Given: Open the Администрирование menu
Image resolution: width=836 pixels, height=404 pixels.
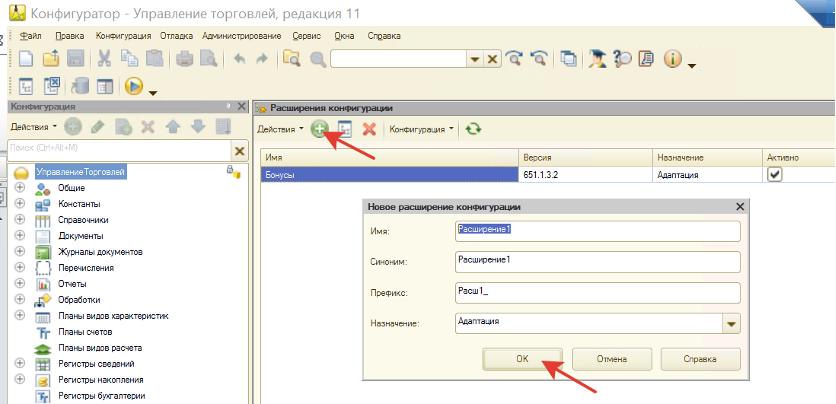Looking at the screenshot, I should coord(244,35).
